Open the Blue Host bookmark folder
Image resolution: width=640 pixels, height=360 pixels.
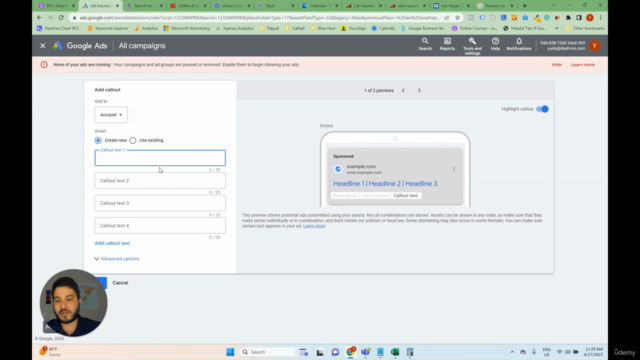tap(322, 29)
